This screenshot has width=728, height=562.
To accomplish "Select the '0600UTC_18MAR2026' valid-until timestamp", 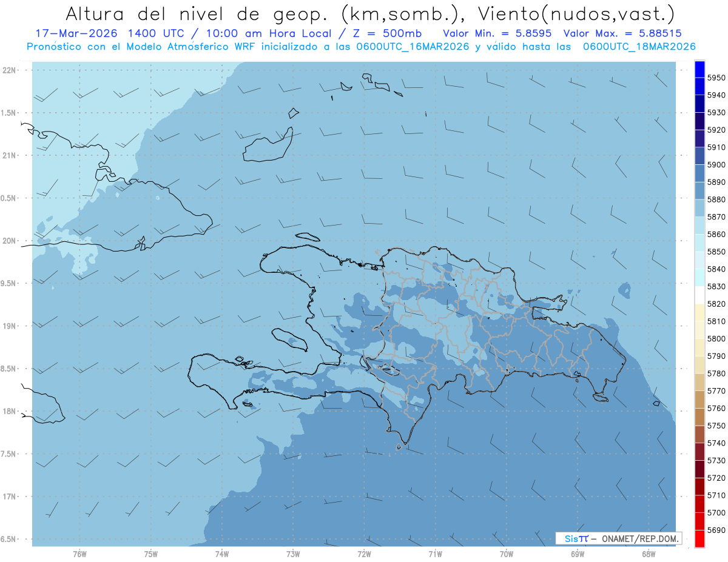I will [639, 46].
